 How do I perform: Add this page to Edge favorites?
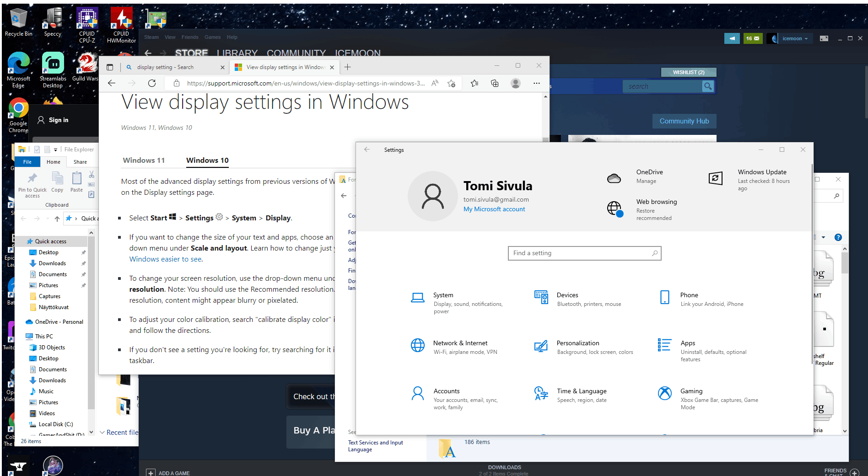pyautogui.click(x=451, y=83)
